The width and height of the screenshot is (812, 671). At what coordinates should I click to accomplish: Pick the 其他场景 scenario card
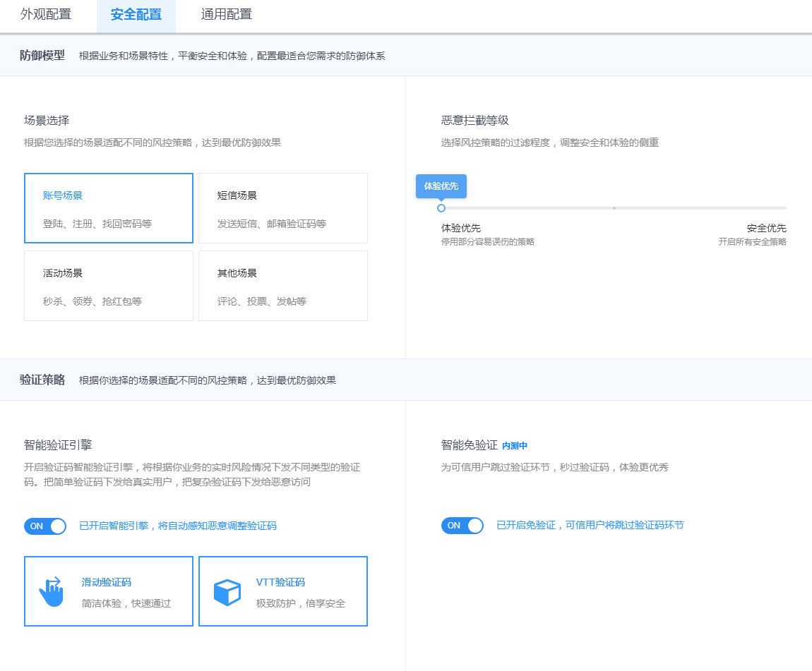pos(283,286)
